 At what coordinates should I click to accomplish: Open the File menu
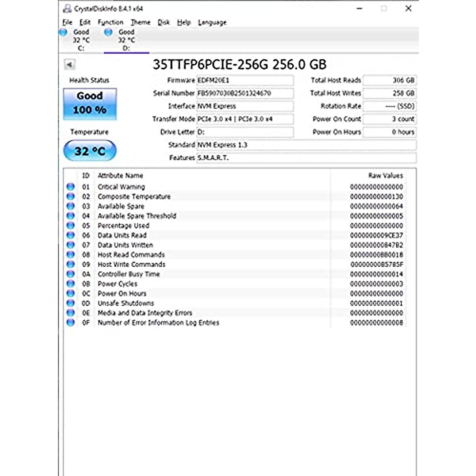(67, 22)
